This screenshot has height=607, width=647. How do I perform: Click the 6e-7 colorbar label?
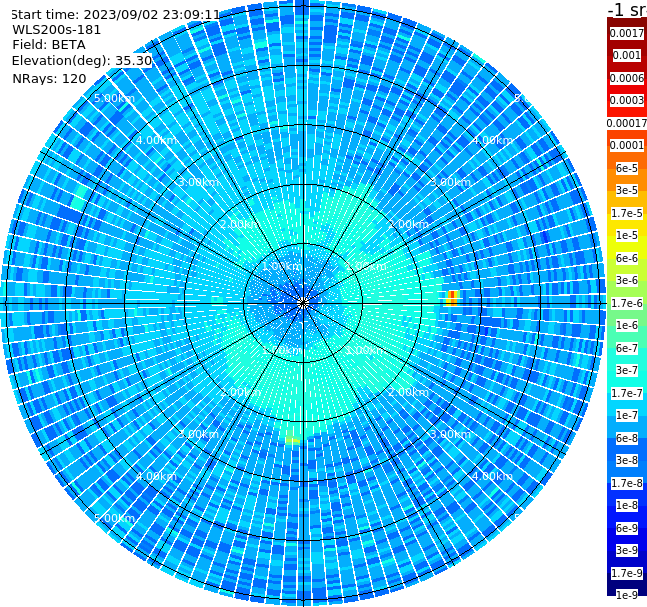[627, 348]
